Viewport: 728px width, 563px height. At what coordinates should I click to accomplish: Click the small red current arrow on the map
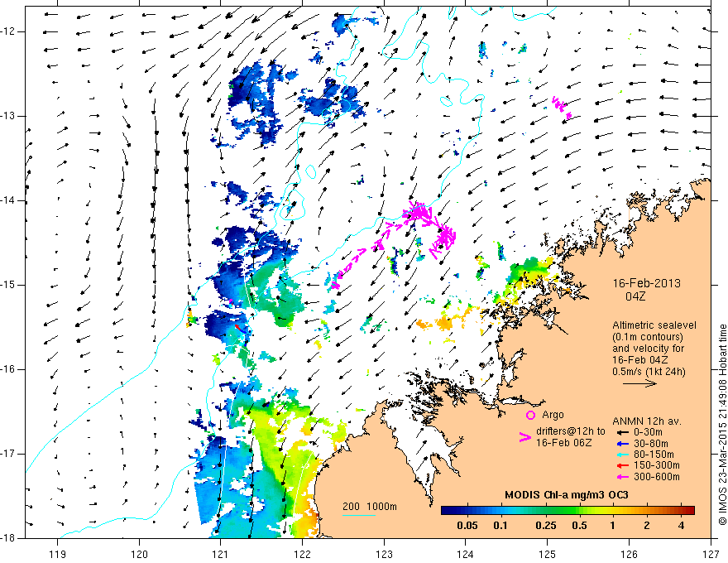coord(237,328)
